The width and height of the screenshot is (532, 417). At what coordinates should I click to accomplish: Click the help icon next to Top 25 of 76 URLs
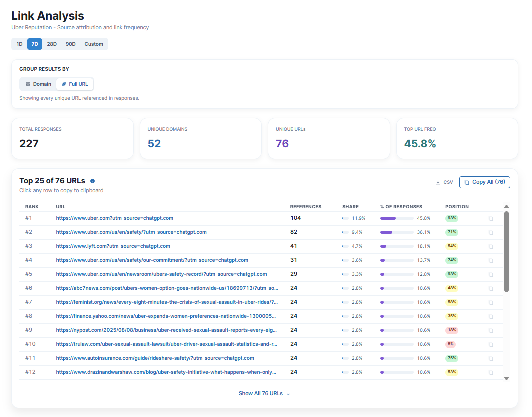tap(92, 181)
